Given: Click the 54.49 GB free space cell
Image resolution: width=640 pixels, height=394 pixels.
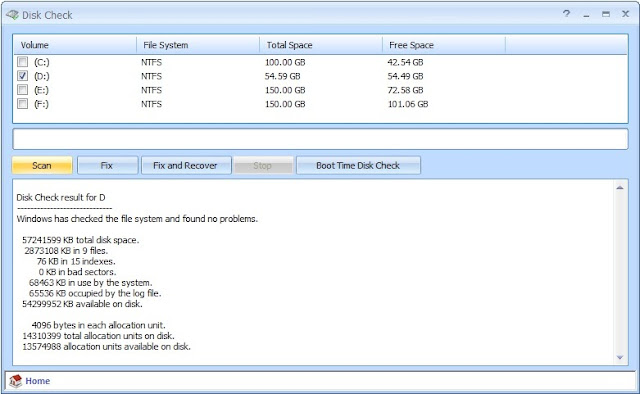Looking at the screenshot, I should pyautogui.click(x=405, y=76).
